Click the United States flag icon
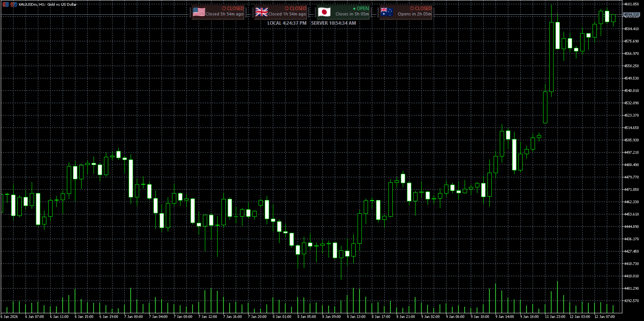 pyautogui.click(x=199, y=12)
